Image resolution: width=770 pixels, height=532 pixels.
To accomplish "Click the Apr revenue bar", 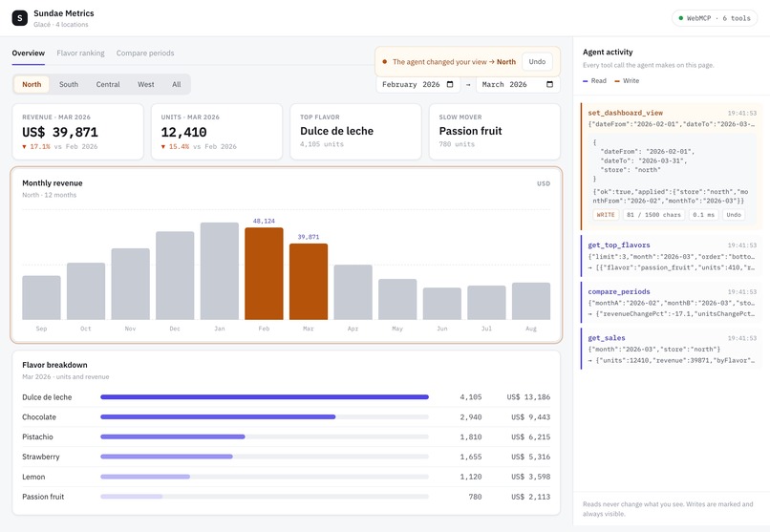I will point(353,292).
